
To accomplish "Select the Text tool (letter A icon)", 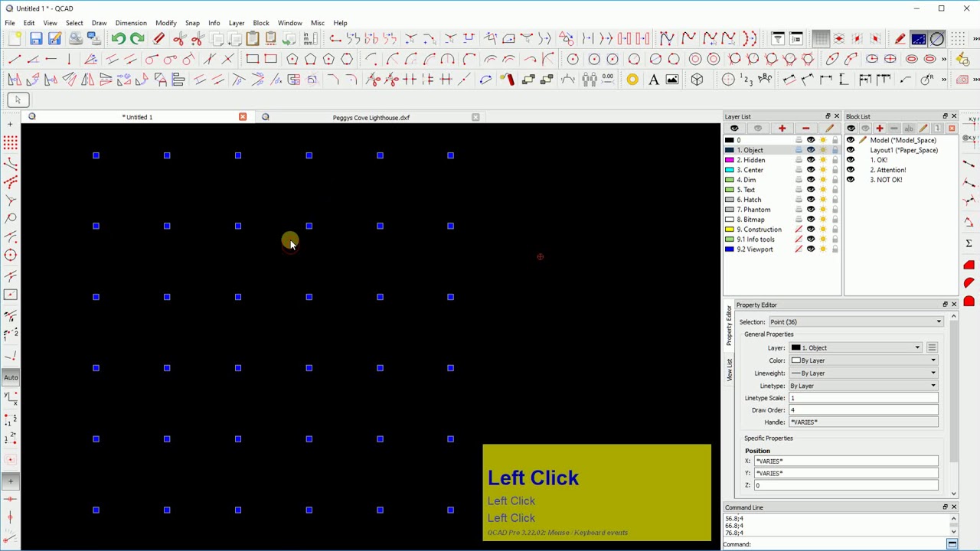I will [x=653, y=80].
